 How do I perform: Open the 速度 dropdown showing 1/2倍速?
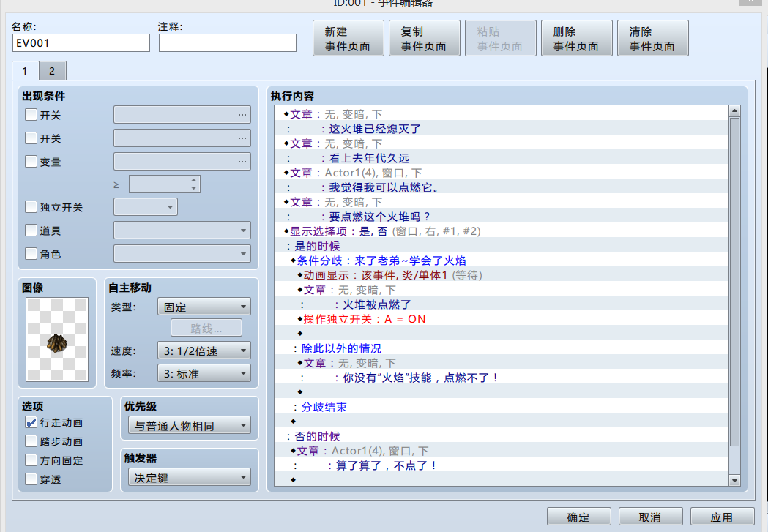tap(204, 351)
